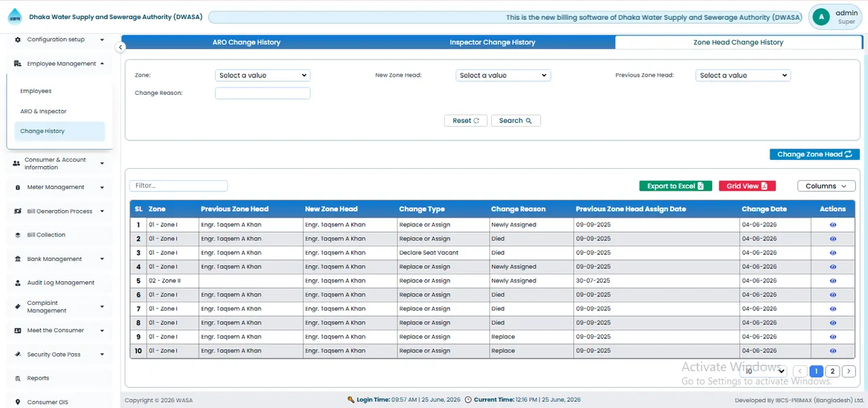This screenshot has height=408, width=868.
Task: Expand the Security Gate Pass arrow
Action: pyautogui.click(x=102, y=354)
